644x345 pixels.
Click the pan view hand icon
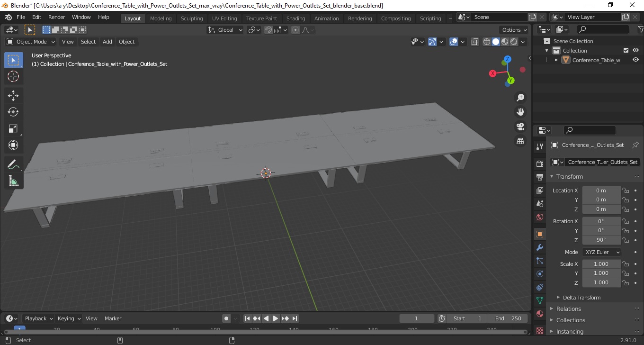pos(520,112)
